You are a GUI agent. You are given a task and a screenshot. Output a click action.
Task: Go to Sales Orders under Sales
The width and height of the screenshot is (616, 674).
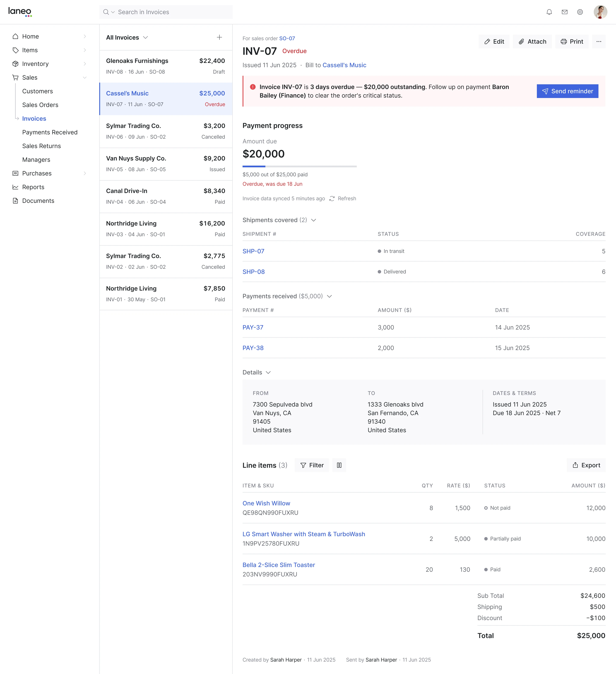coord(40,105)
